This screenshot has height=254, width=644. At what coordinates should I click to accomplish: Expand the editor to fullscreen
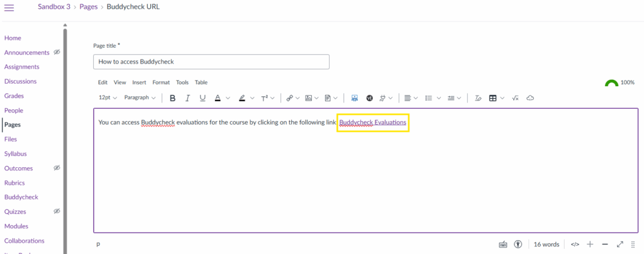pyautogui.click(x=619, y=244)
